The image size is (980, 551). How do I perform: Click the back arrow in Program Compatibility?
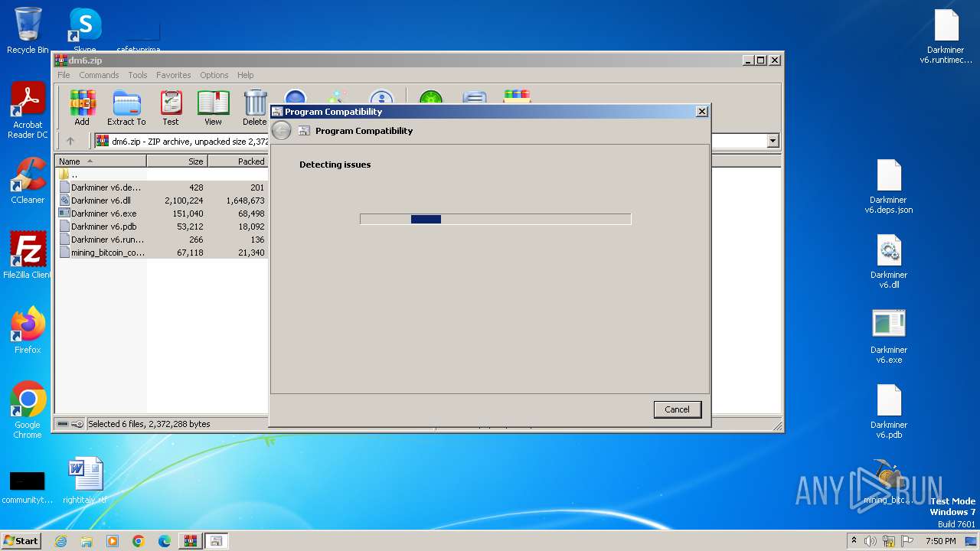coord(281,131)
